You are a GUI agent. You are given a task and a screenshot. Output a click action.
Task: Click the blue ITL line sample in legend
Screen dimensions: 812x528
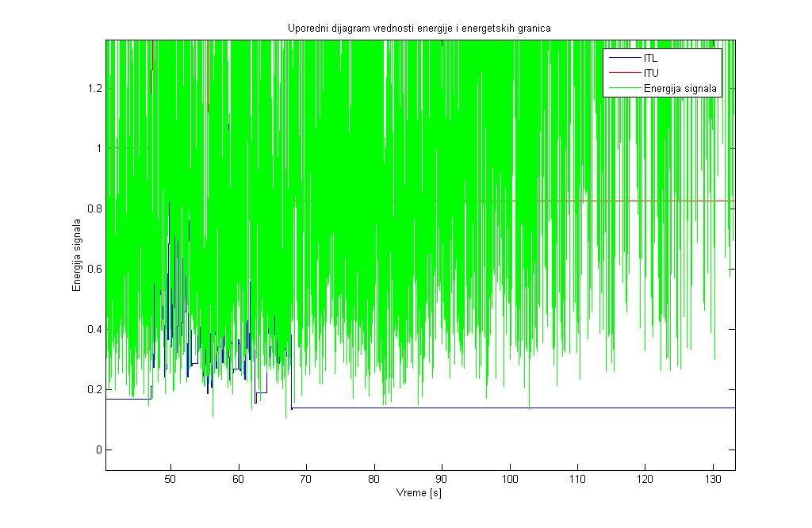point(625,59)
